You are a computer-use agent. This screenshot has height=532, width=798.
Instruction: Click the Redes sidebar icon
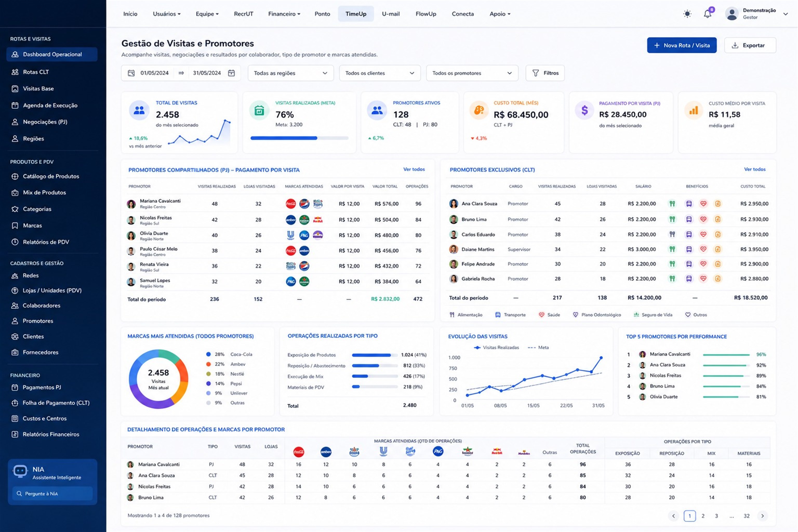click(x=15, y=276)
